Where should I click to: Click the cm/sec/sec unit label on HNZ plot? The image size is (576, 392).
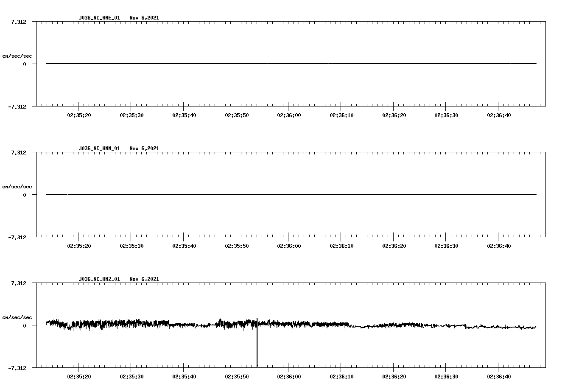[17, 317]
